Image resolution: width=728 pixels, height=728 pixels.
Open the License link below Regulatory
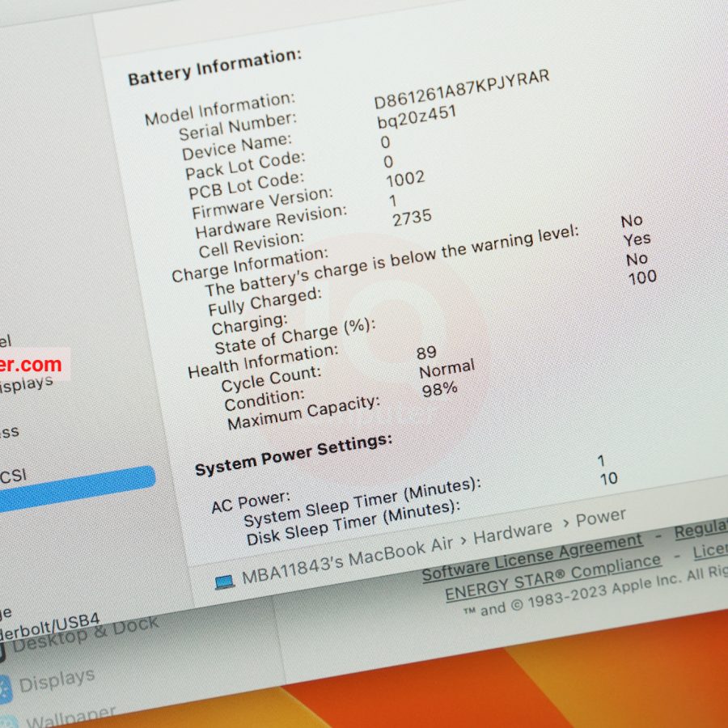(x=710, y=551)
